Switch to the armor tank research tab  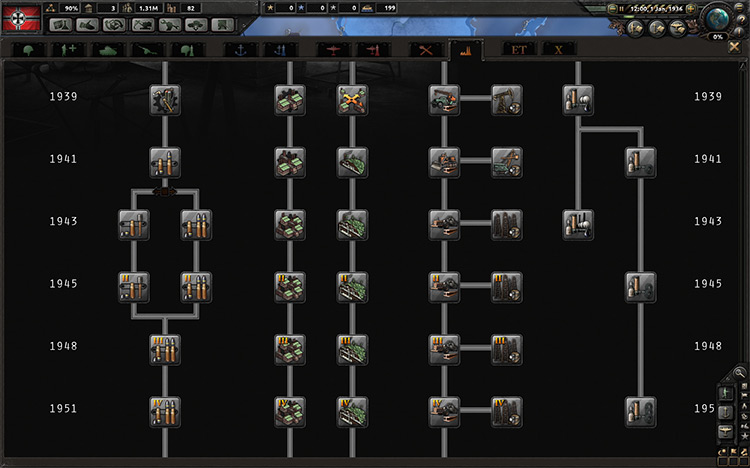click(x=108, y=50)
